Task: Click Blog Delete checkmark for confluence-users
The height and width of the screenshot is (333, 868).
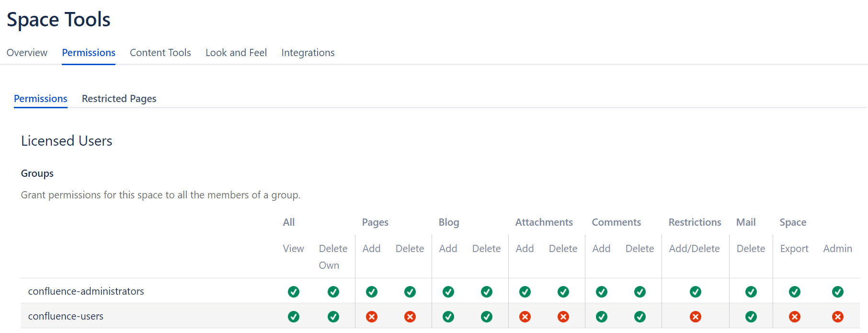Action: [487, 317]
